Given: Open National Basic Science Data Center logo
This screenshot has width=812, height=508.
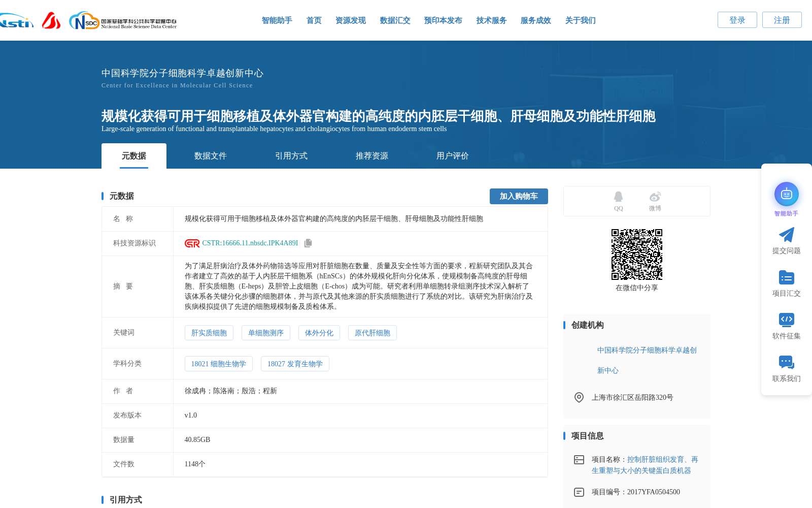Looking at the screenshot, I should click(x=123, y=21).
